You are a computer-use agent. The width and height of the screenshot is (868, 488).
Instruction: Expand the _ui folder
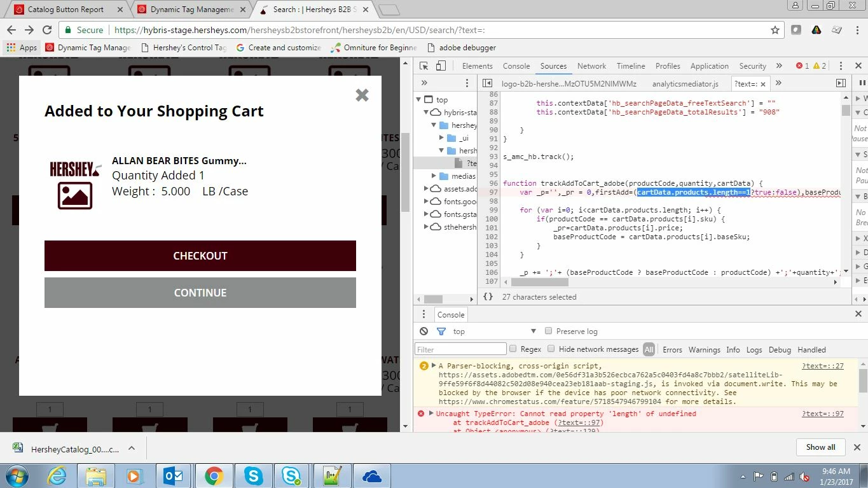coord(442,138)
